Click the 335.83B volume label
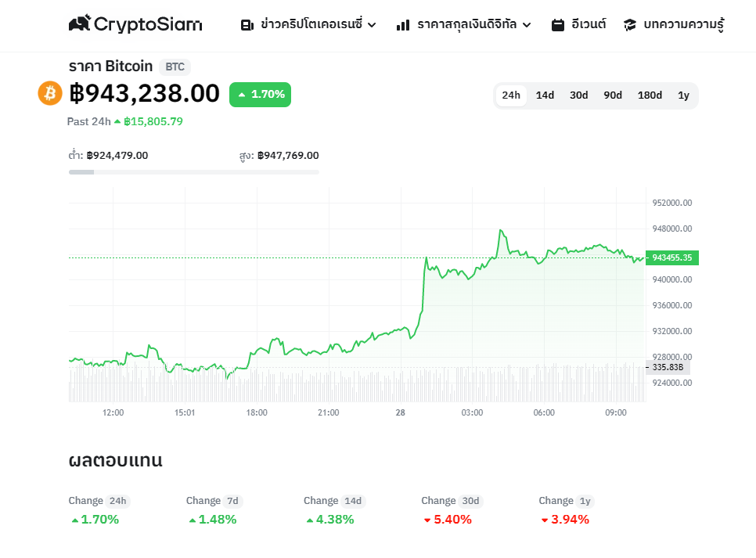Screen dimensions: 756x558 coord(668,368)
